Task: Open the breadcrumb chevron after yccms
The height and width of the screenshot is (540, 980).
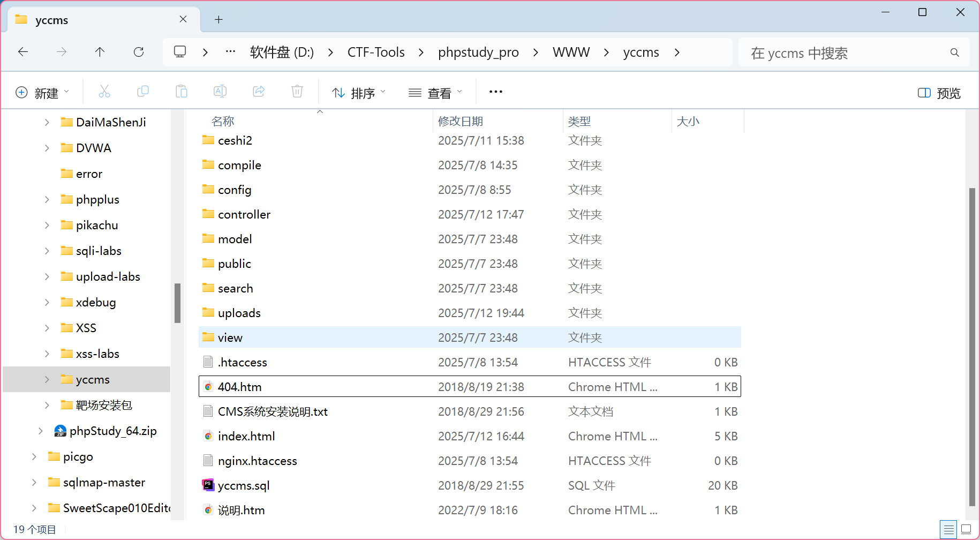Action: [677, 52]
